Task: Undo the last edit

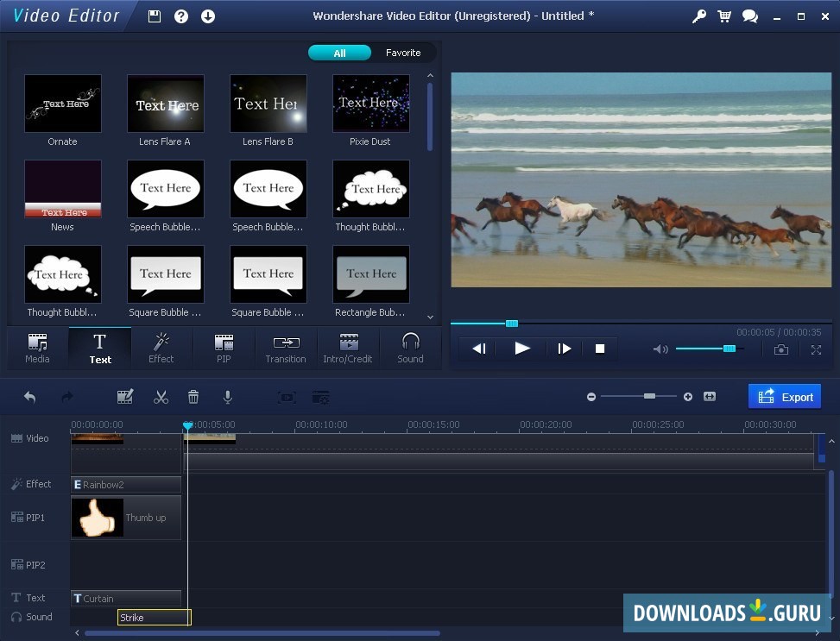Action: coord(29,396)
